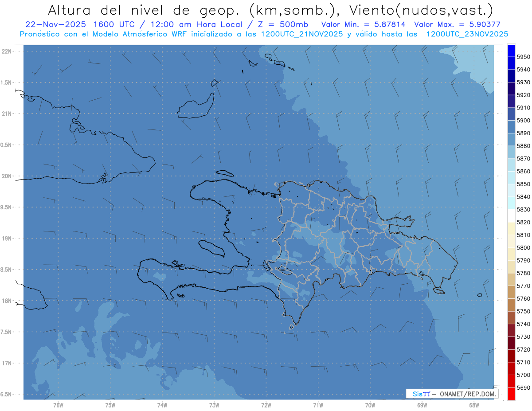
Task: Click the '69W' longitude axis label
Action: 422,405
